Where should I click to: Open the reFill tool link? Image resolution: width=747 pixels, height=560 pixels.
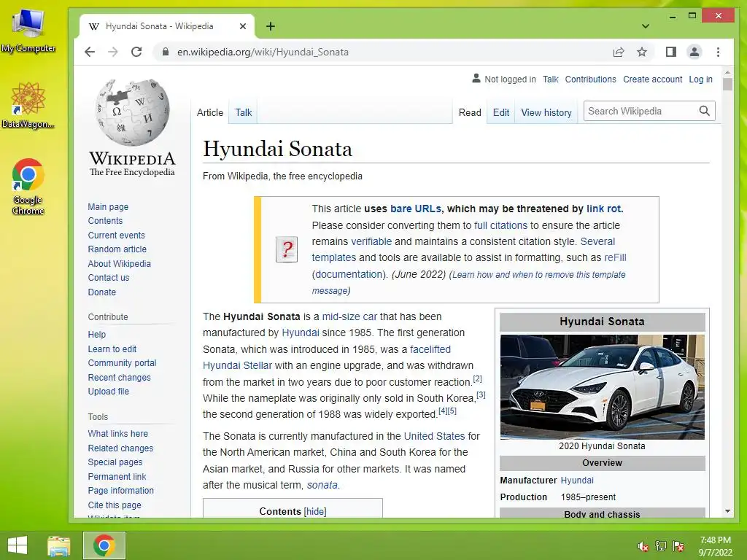[615, 257]
